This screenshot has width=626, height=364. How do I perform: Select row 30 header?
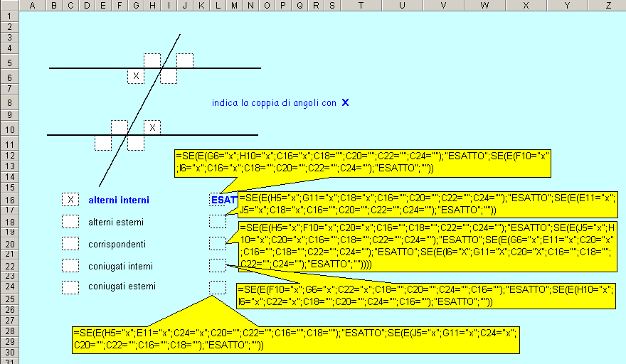pos(9,353)
